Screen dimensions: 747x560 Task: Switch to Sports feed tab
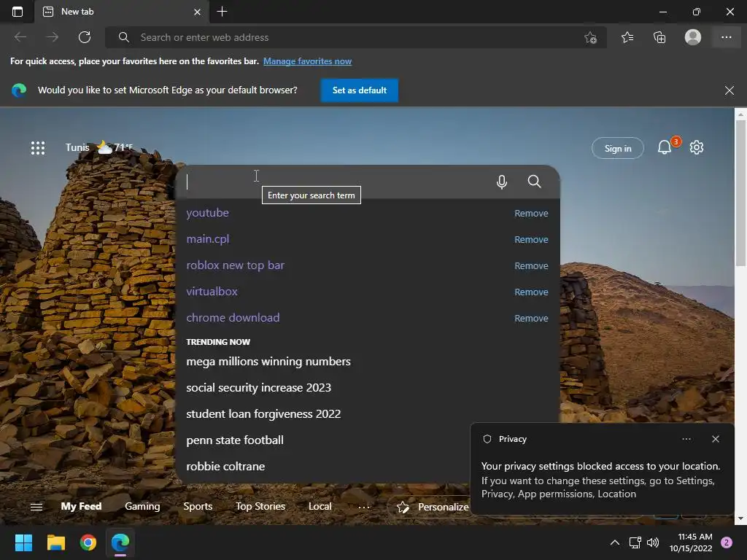coord(198,507)
